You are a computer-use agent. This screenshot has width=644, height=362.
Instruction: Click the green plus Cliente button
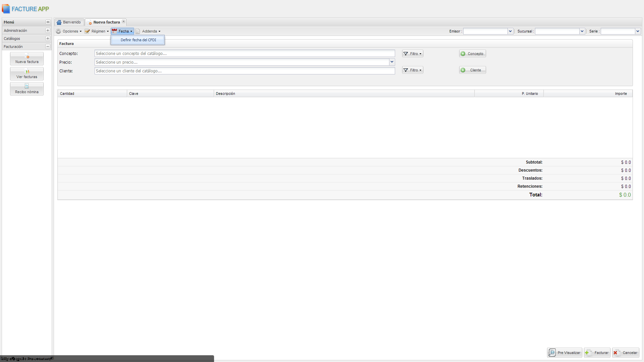coord(472,70)
